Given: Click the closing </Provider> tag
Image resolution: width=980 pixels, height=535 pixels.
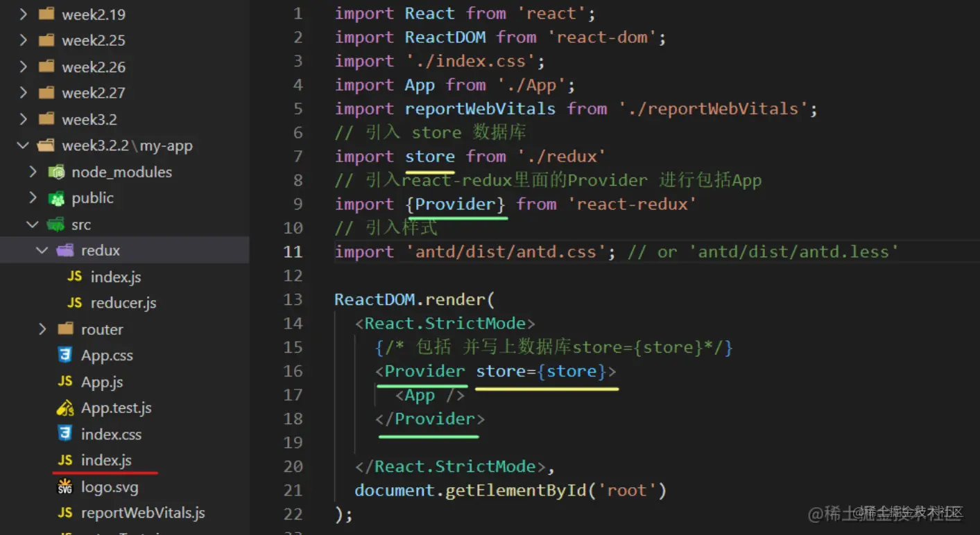Looking at the screenshot, I should [x=430, y=419].
